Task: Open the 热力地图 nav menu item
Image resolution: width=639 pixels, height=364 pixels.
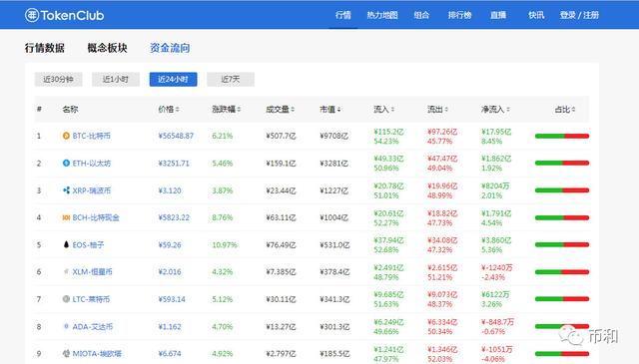Action: pyautogui.click(x=382, y=16)
